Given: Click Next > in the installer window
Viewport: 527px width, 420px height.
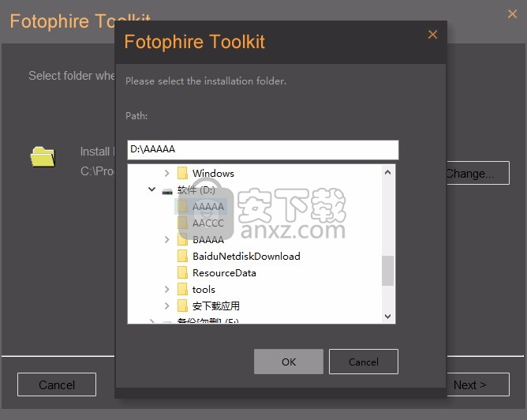Looking at the screenshot, I should pos(477,384).
